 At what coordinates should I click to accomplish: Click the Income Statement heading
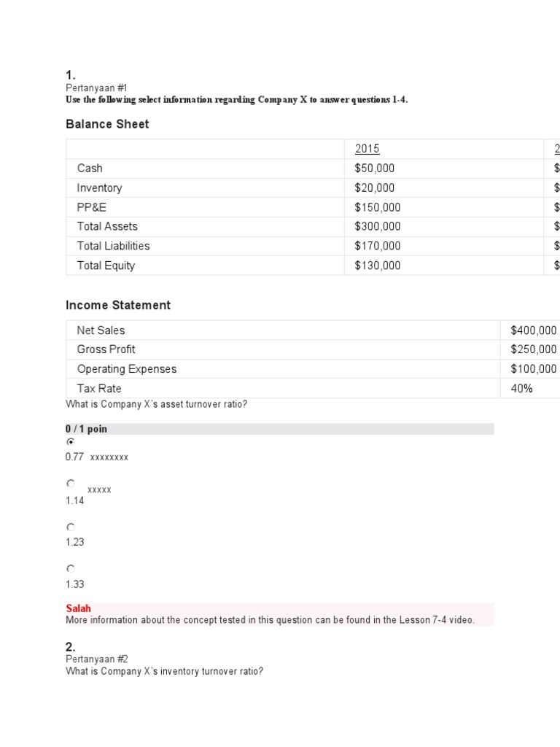tap(118, 305)
